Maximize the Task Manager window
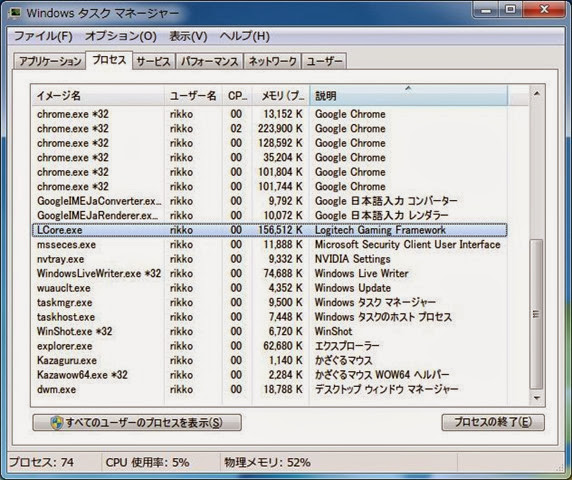The width and height of the screenshot is (572, 480). coord(510,10)
